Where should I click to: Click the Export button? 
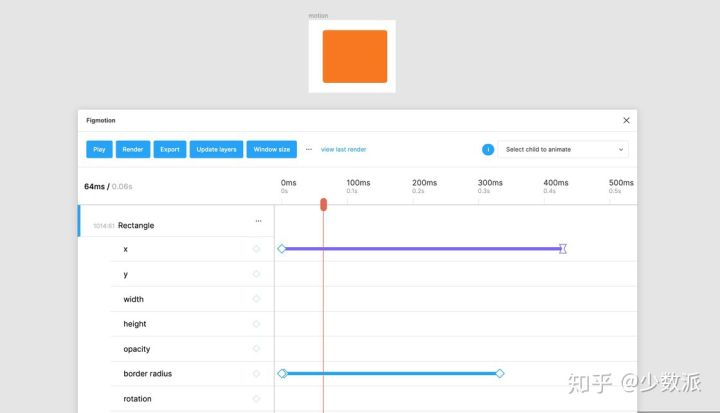point(170,149)
